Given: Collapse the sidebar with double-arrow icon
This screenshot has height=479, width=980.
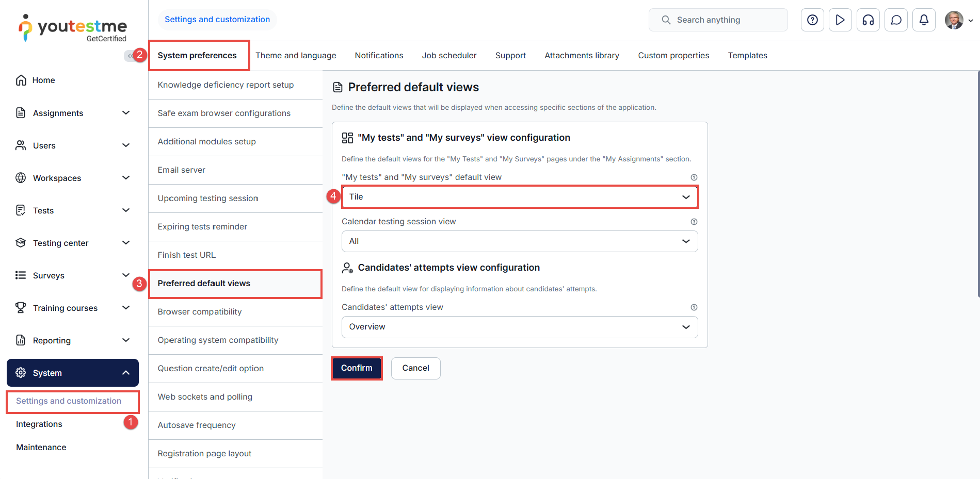Looking at the screenshot, I should [x=130, y=56].
